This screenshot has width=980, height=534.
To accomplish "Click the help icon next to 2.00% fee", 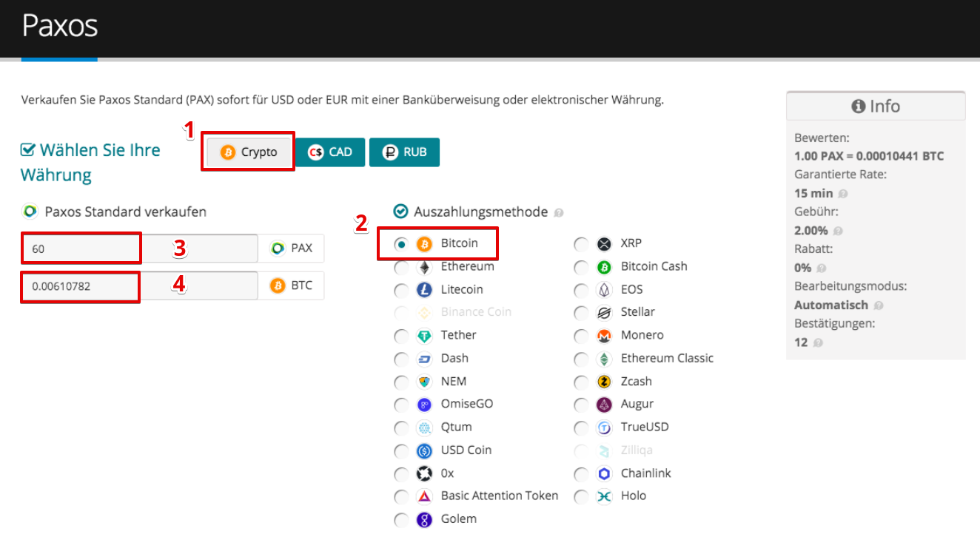I will (838, 231).
